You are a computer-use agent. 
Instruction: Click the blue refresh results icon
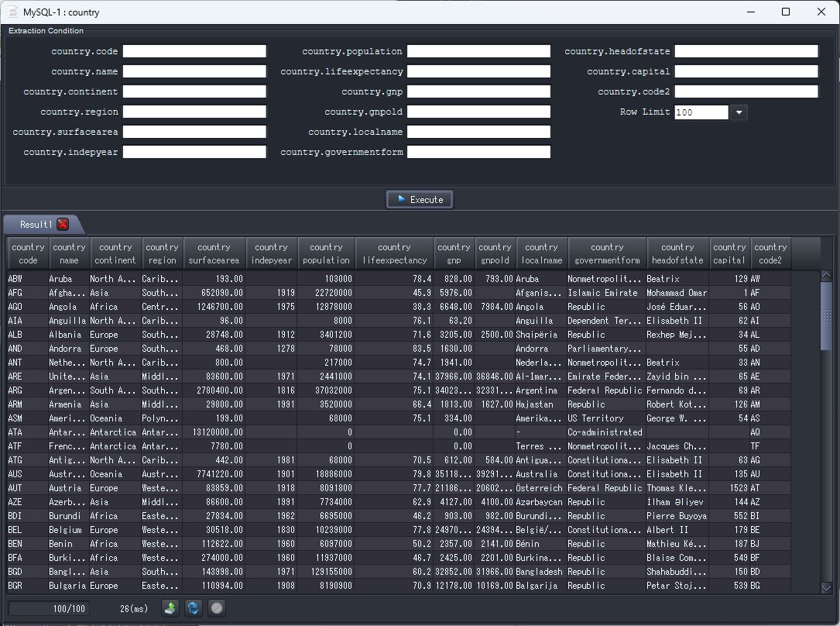tap(194, 607)
